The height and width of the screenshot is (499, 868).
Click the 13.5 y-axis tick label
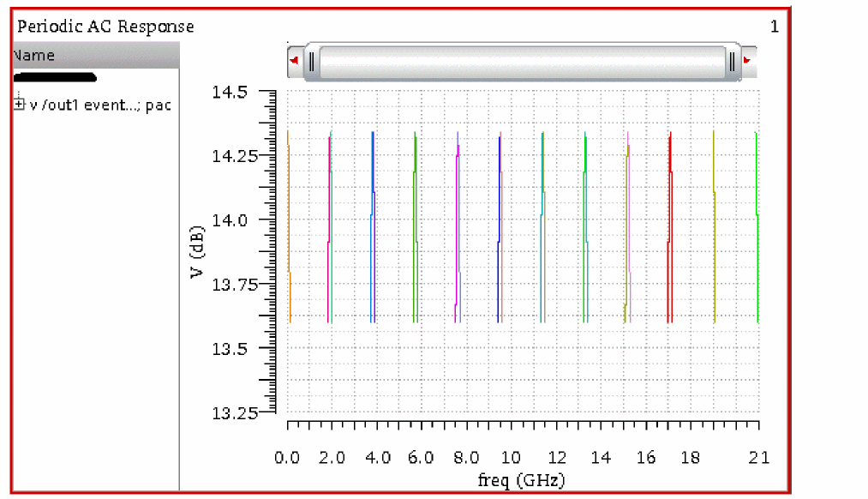[x=230, y=349]
